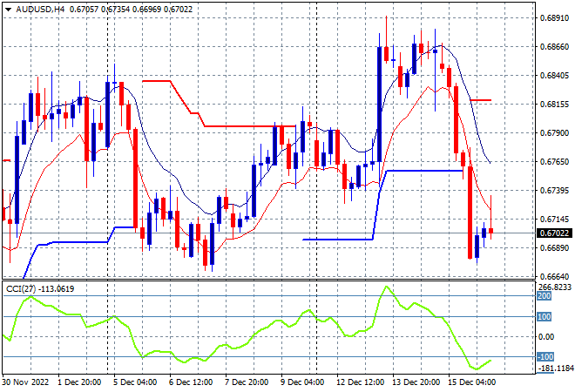Click the current price tag 0.67022

tap(554, 233)
